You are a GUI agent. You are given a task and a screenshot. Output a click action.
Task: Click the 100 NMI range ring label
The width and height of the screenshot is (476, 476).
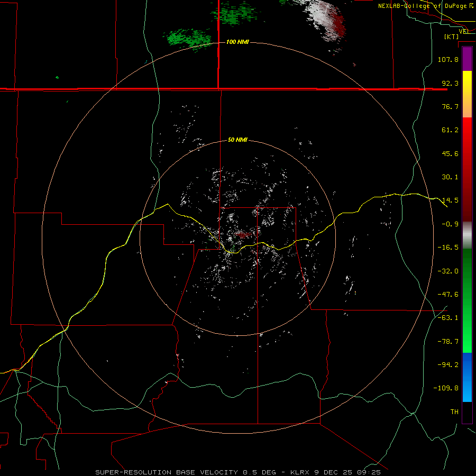coord(237,42)
